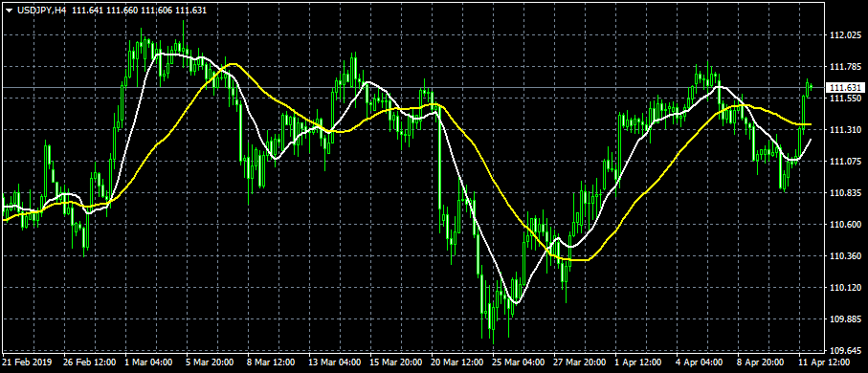
Task: Click the triangle arrow beside USDJPY,H4
Action: click(x=9, y=10)
